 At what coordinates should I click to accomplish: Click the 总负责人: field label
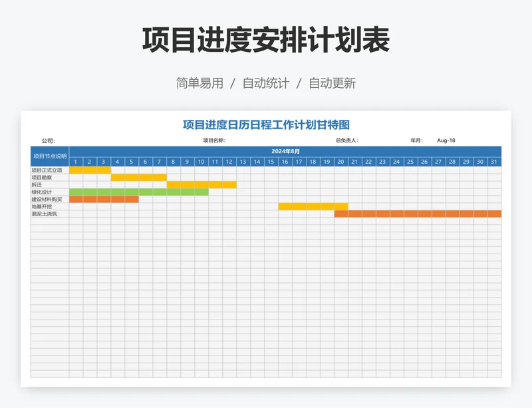click(x=346, y=140)
